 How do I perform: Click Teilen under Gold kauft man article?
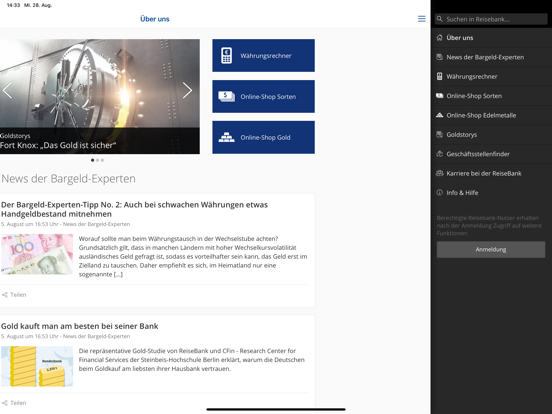click(x=18, y=403)
